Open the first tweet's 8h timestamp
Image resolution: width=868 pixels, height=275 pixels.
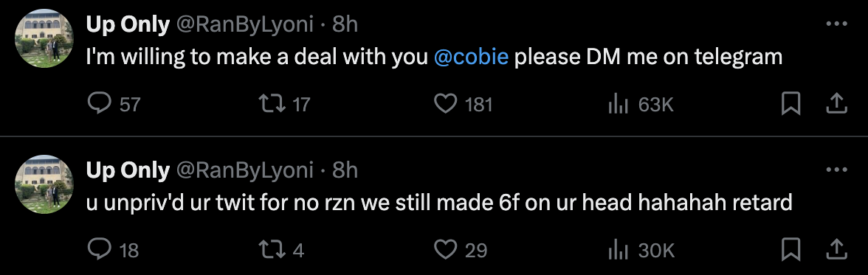(x=345, y=24)
